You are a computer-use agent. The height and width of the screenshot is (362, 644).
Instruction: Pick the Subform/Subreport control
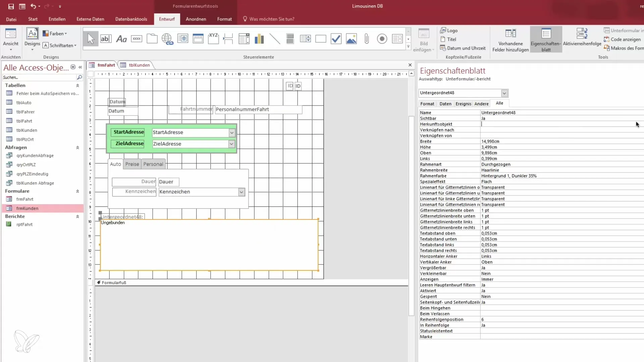(397, 39)
